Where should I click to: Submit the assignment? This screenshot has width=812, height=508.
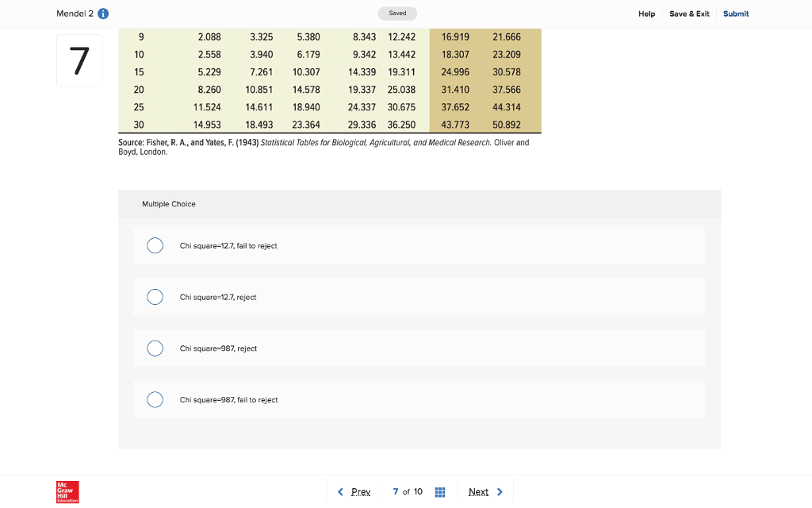(736, 13)
